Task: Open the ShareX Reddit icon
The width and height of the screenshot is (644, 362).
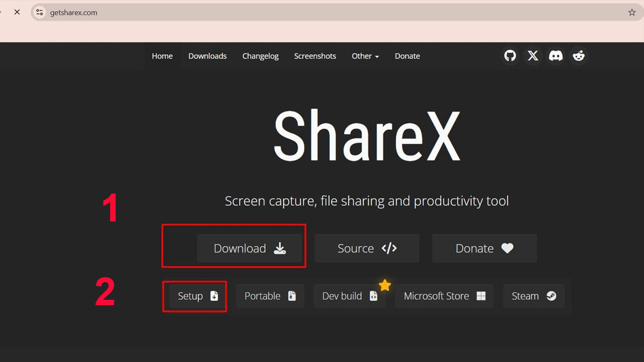Action: (x=579, y=56)
